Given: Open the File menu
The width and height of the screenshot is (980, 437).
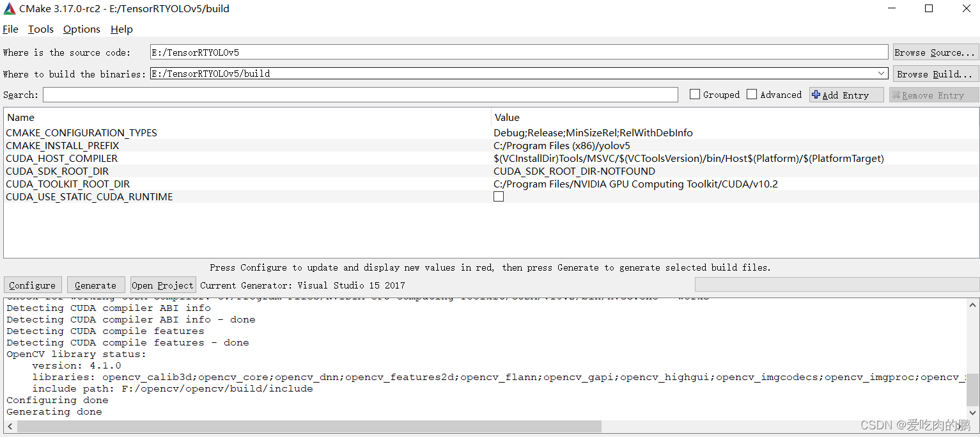Looking at the screenshot, I should [x=10, y=29].
